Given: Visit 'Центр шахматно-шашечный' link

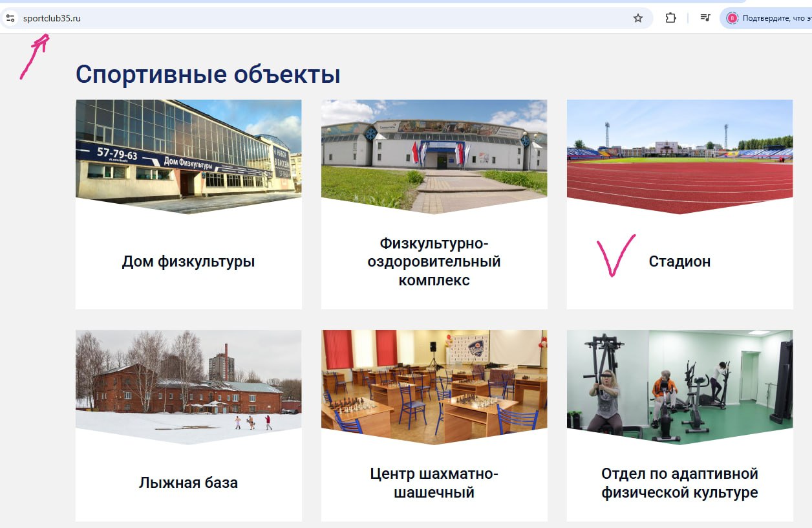Looking at the screenshot, I should 434,483.
